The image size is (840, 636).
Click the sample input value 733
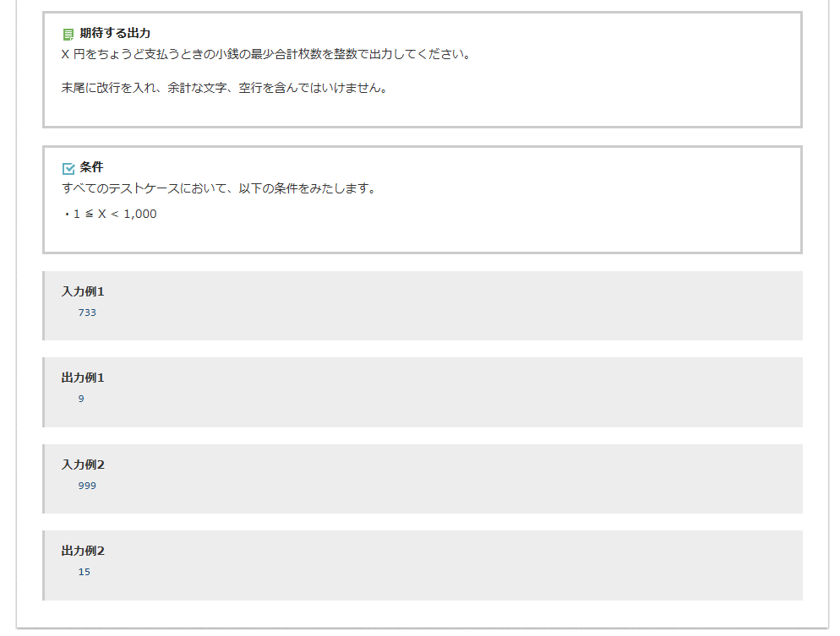tap(87, 313)
